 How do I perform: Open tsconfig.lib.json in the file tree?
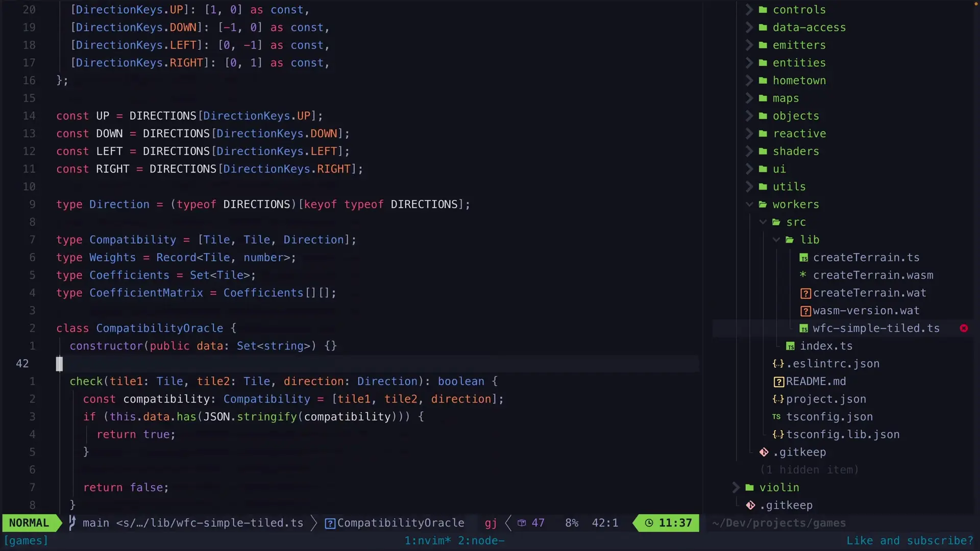click(843, 435)
